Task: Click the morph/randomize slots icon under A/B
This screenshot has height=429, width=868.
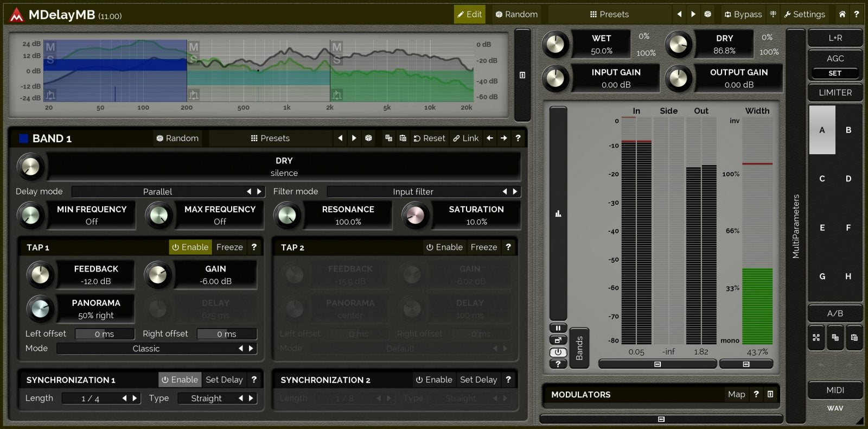Action: tap(816, 337)
